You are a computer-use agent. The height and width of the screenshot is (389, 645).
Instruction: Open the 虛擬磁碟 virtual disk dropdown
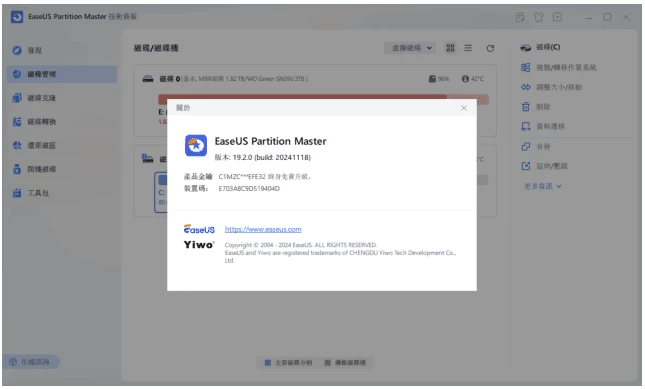point(410,48)
